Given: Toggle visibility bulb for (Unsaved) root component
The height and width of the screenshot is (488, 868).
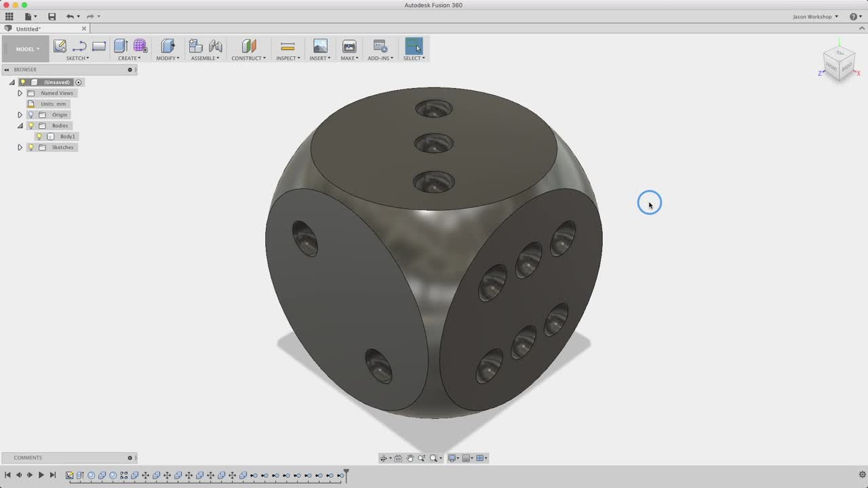Looking at the screenshot, I should click(22, 82).
